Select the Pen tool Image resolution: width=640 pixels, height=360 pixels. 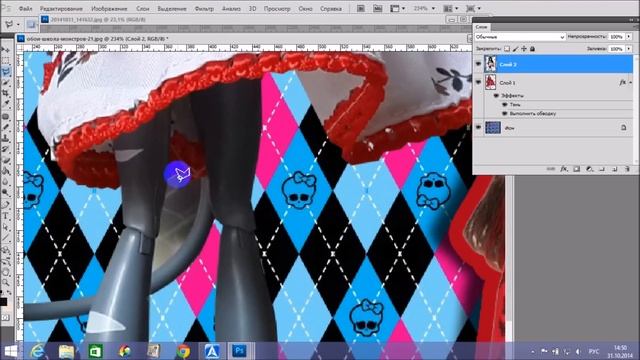pos(6,205)
